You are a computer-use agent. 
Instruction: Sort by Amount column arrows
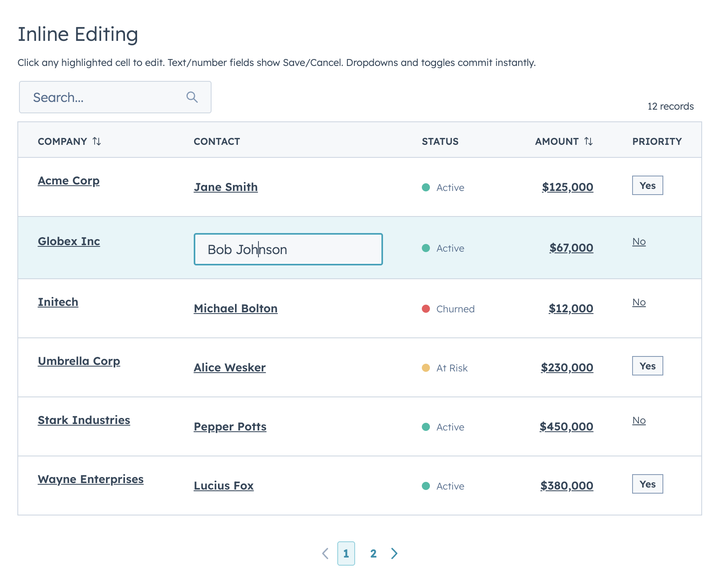coord(588,141)
